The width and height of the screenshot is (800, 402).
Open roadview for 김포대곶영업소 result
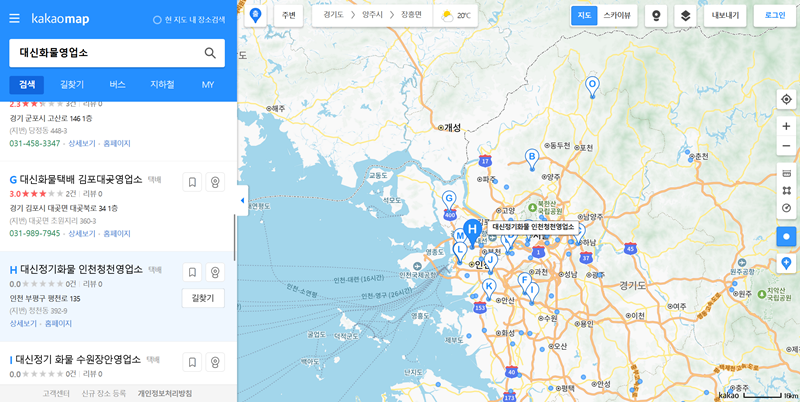[215, 182]
